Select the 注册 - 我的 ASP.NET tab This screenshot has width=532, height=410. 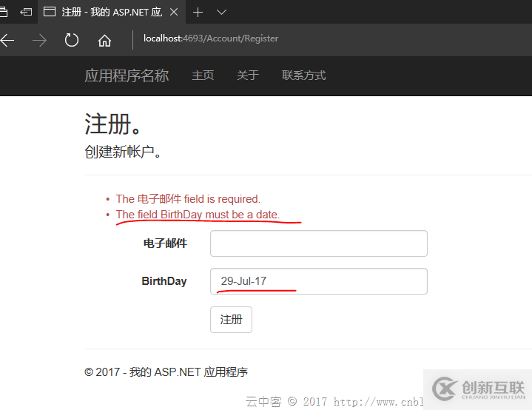tap(111, 12)
